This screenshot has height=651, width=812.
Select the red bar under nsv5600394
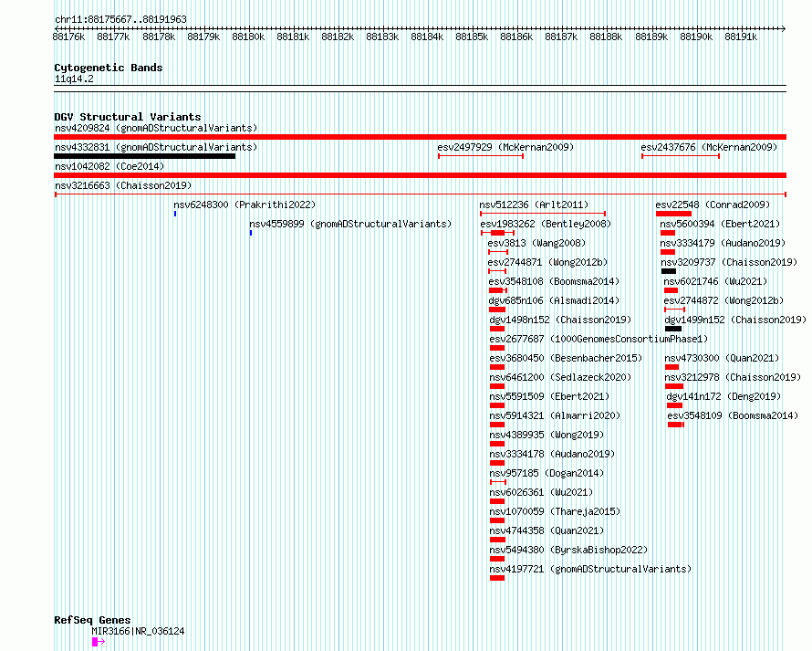[x=668, y=233]
